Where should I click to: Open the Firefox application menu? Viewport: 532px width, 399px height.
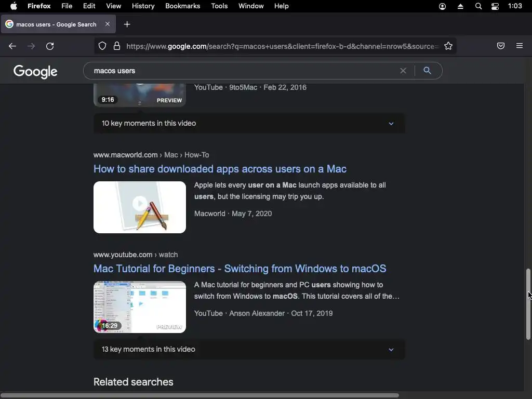39,6
